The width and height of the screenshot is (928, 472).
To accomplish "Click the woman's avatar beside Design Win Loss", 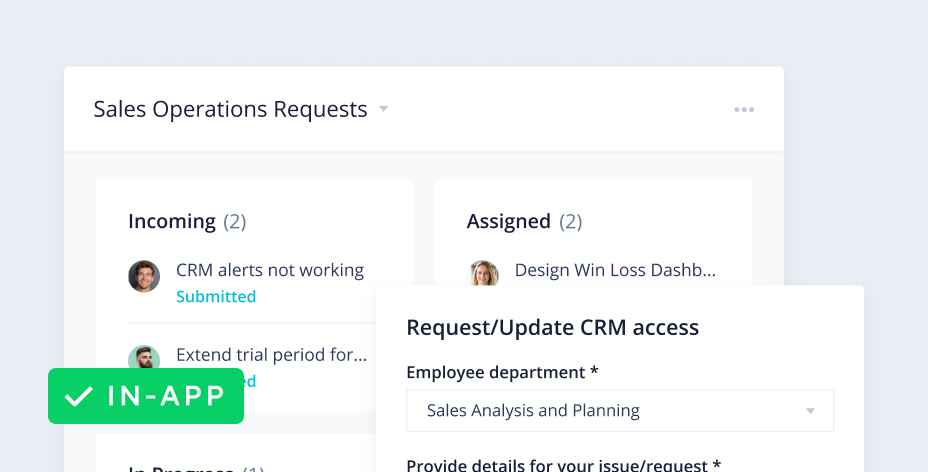I will point(483,274).
